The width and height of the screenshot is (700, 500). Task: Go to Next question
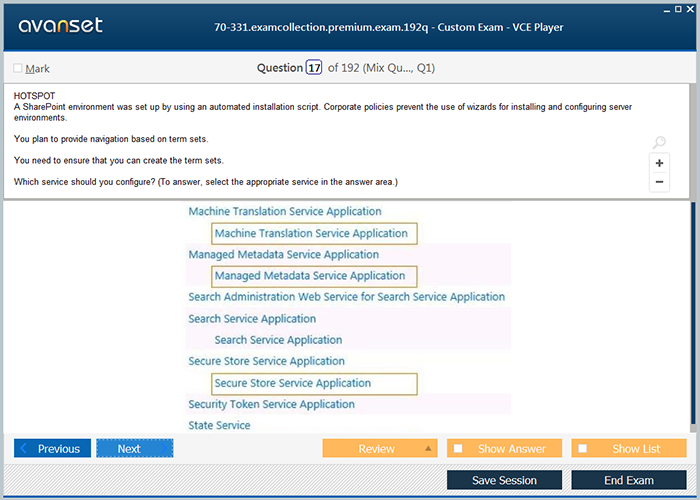[134, 449]
